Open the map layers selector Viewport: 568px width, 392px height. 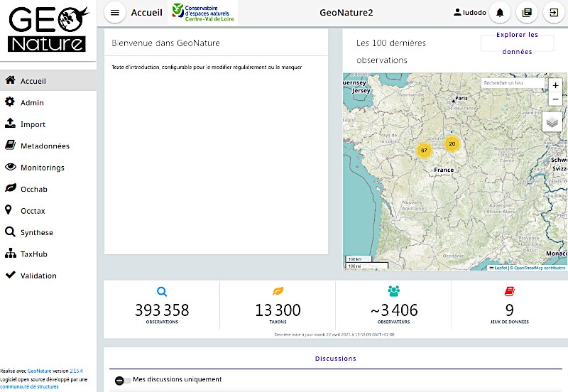click(x=552, y=122)
